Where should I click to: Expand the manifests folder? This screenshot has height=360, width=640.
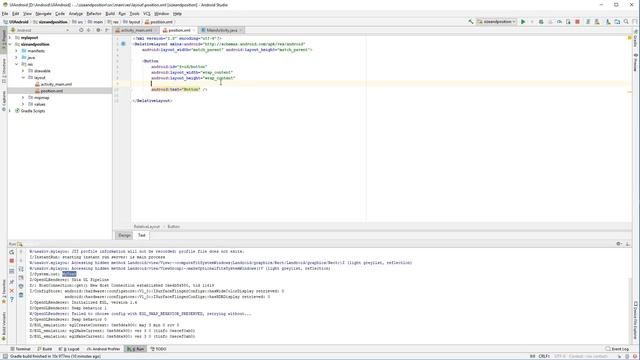(17, 51)
